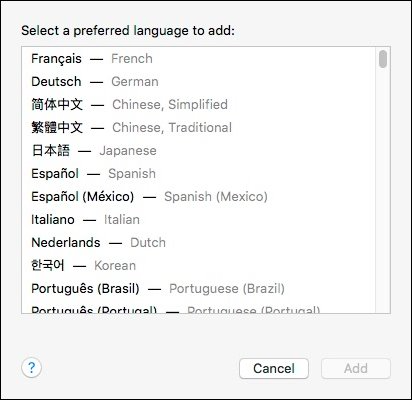Viewport: 412px width, 400px height.
Task: Pick Español — Spanish language
Action: pyautogui.click(x=199, y=174)
